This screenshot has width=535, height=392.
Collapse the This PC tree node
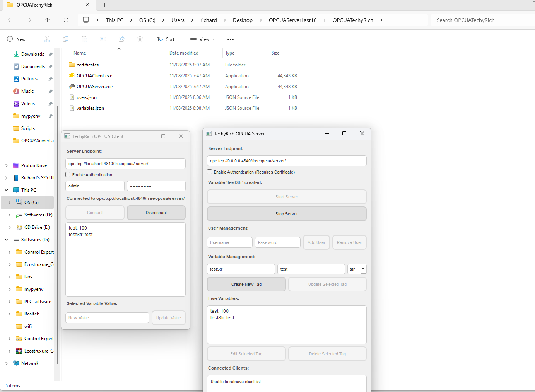tap(7, 190)
